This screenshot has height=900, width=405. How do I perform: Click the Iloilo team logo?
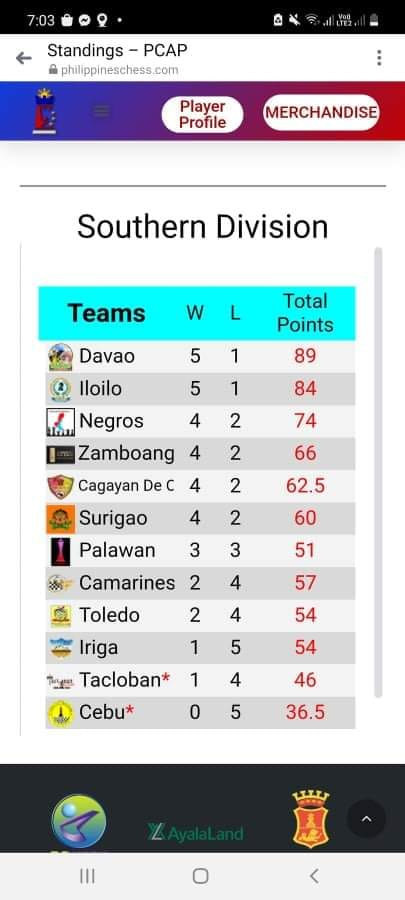60,389
